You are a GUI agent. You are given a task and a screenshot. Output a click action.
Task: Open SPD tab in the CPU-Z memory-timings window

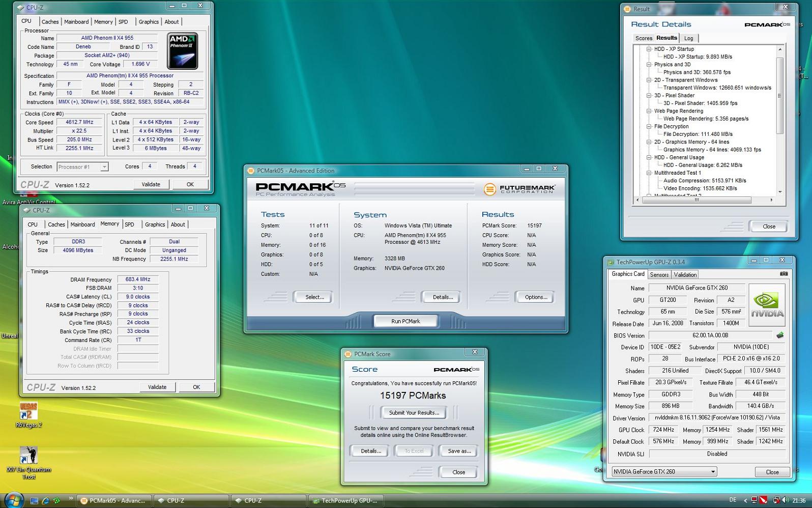coord(130,224)
